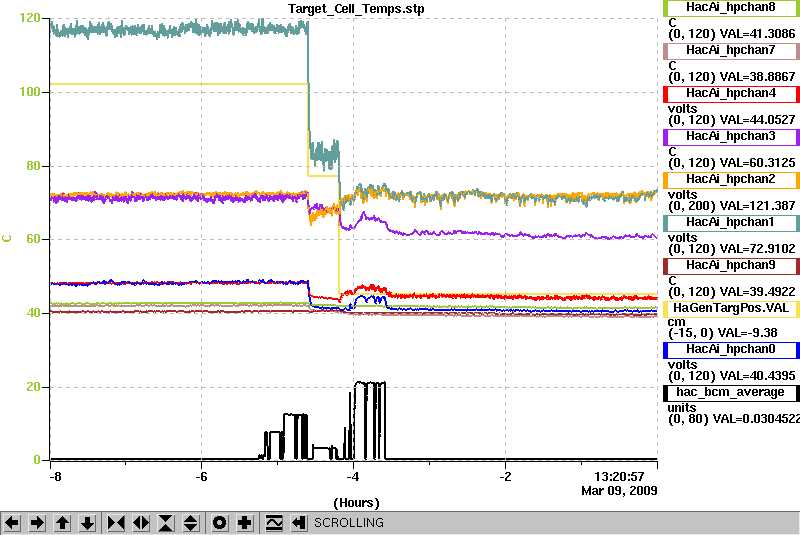This screenshot has height=535, width=800.
Task: Pan the plot left with the left arrow
Action: (x=12, y=523)
